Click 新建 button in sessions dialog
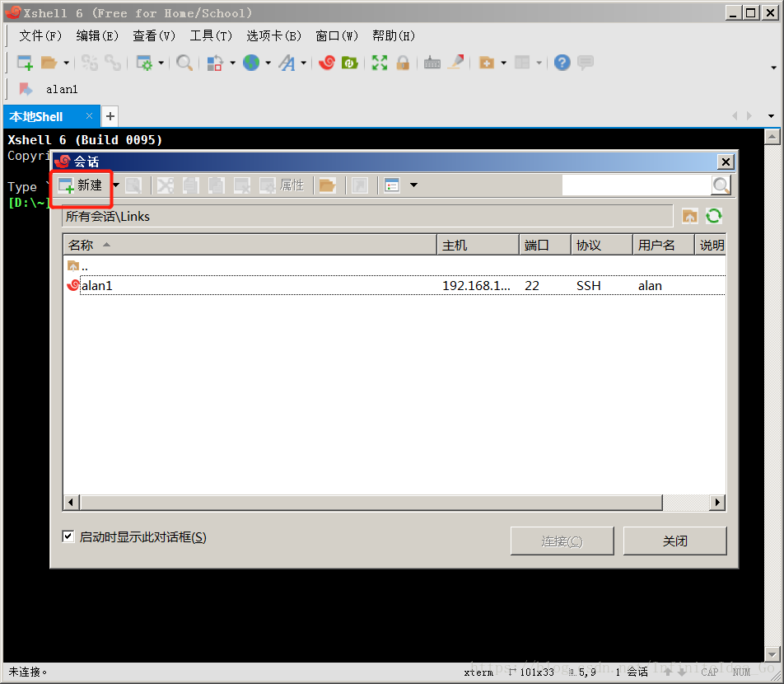The width and height of the screenshot is (784, 684). point(81,185)
